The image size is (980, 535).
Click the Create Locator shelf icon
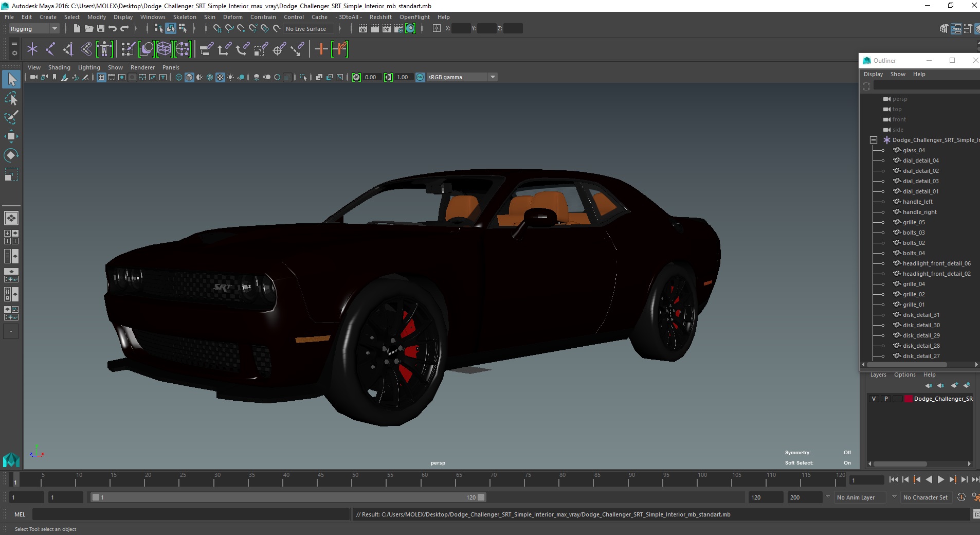click(32, 49)
